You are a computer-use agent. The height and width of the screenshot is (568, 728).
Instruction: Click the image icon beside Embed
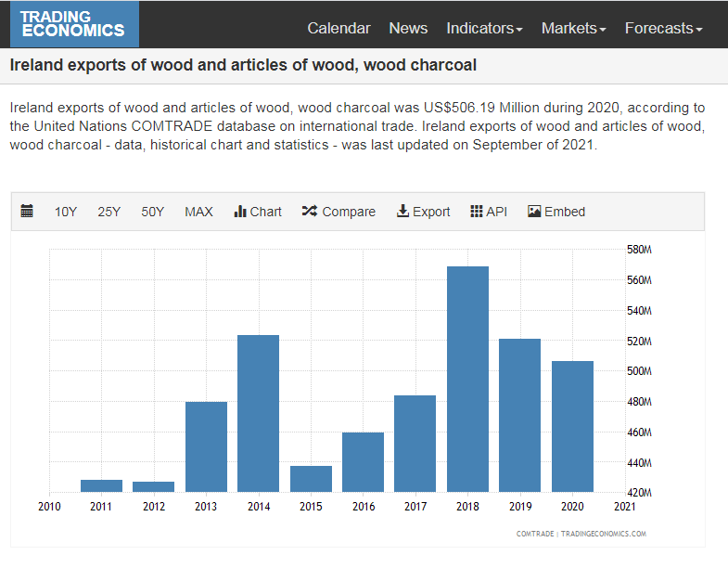534,212
